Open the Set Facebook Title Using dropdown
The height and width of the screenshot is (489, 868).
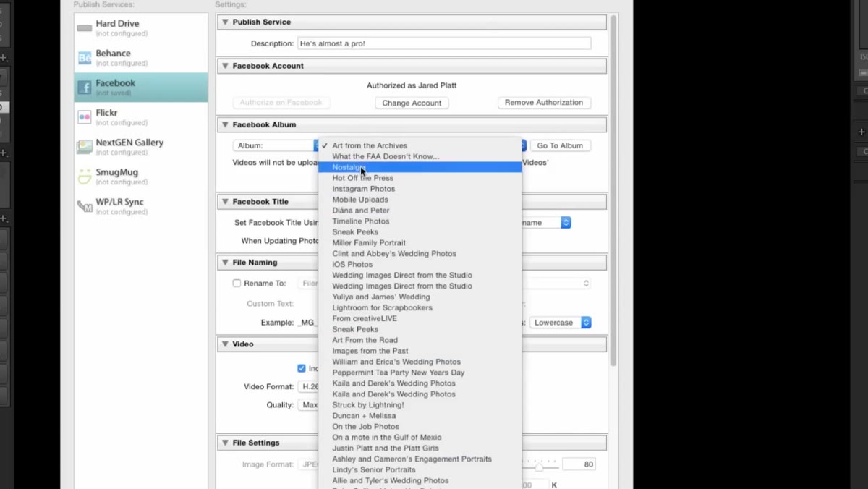pyautogui.click(x=545, y=223)
